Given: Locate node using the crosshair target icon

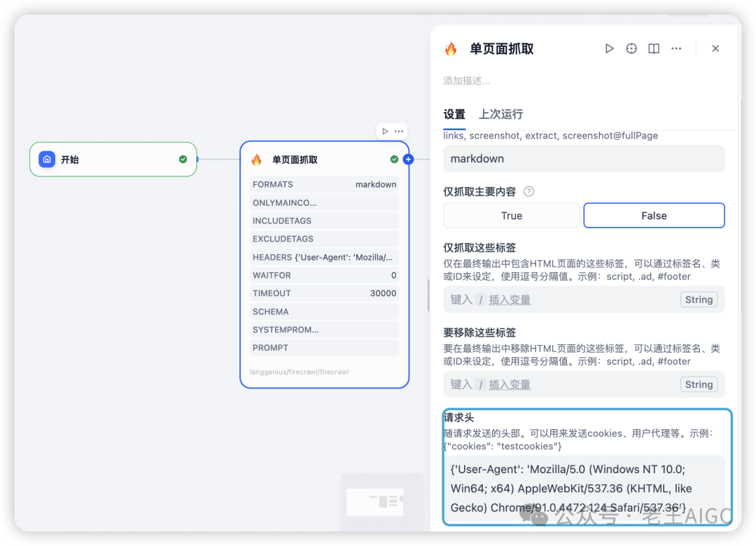Looking at the screenshot, I should click(631, 49).
